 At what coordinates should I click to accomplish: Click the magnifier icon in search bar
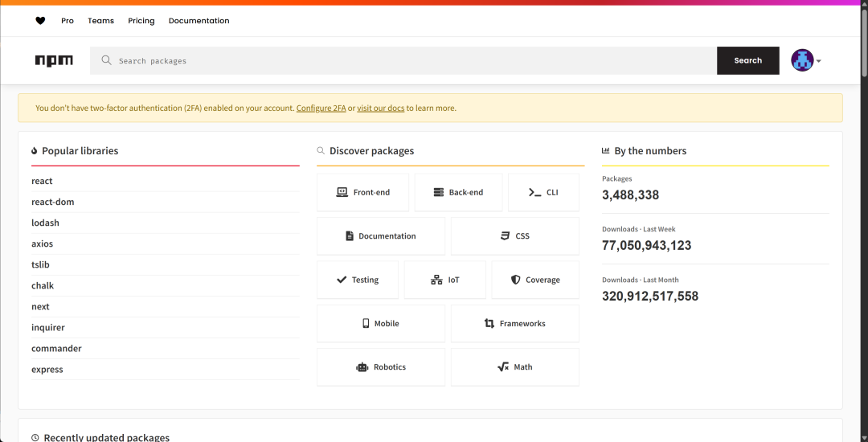click(107, 60)
